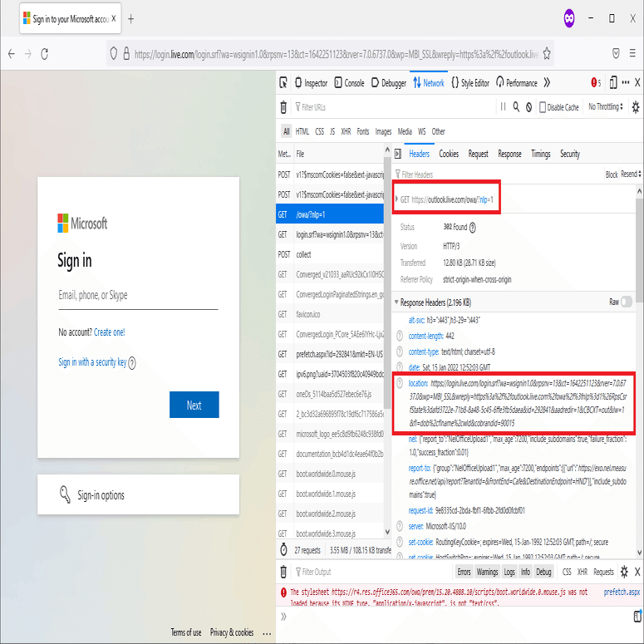Open help icon beside the location header
Viewport: 644px width, 644px height.
tap(400, 384)
